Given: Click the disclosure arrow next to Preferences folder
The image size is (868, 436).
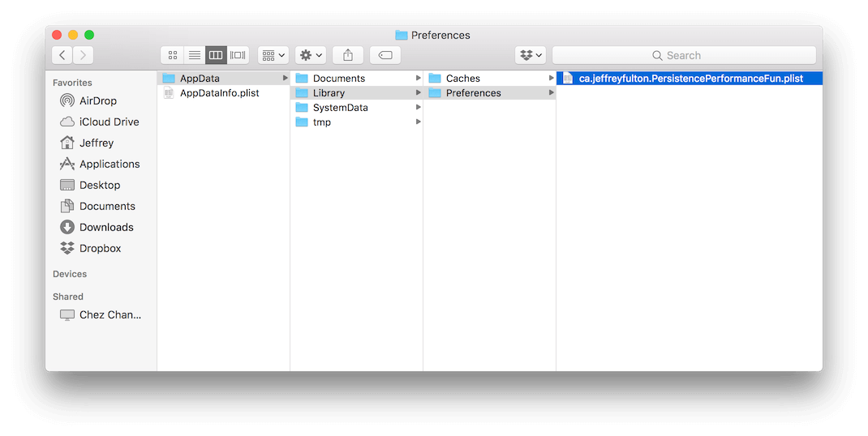Looking at the screenshot, I should [552, 93].
